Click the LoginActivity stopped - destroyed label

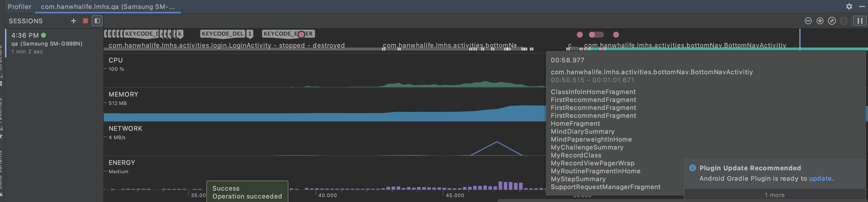click(227, 45)
